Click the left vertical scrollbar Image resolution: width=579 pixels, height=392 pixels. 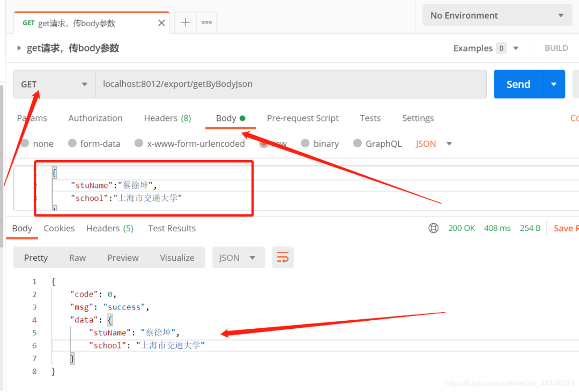2,166
